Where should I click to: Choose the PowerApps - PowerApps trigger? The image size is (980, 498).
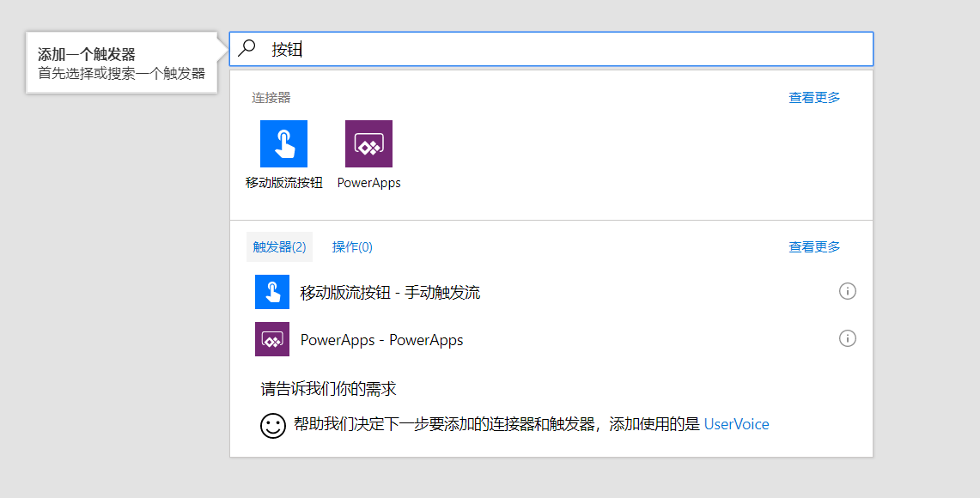pos(381,340)
